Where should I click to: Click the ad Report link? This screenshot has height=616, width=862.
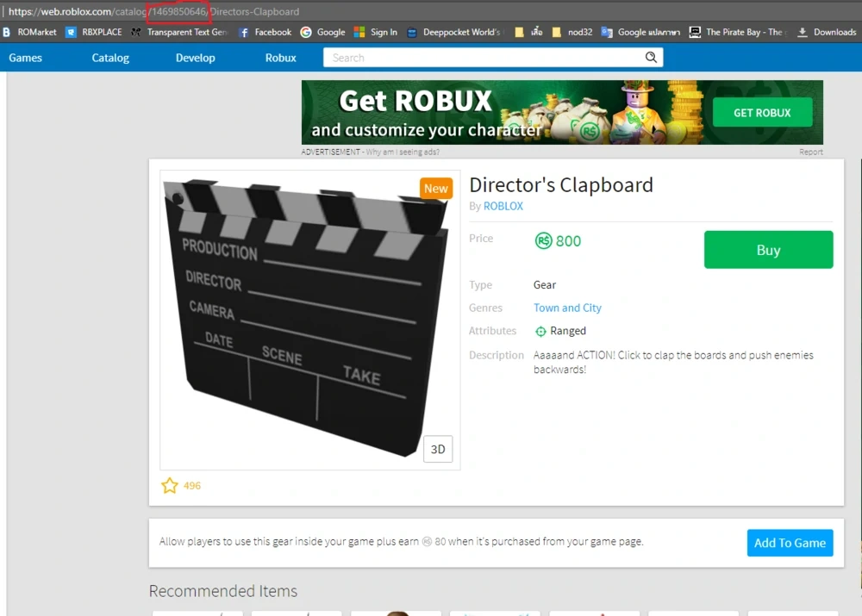811,152
